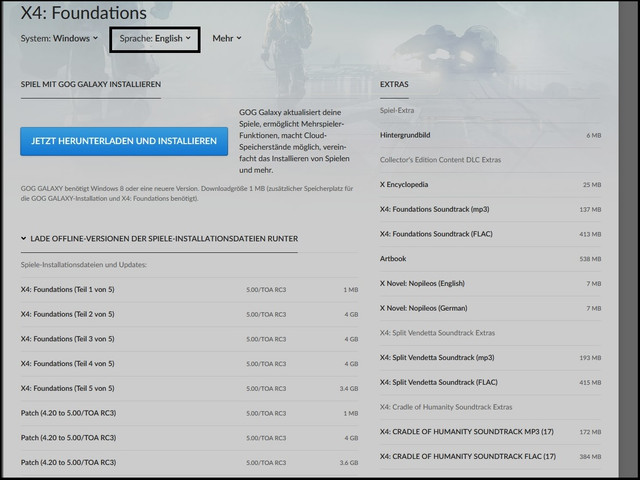Click the 538 MB size of Artbook

590,259
